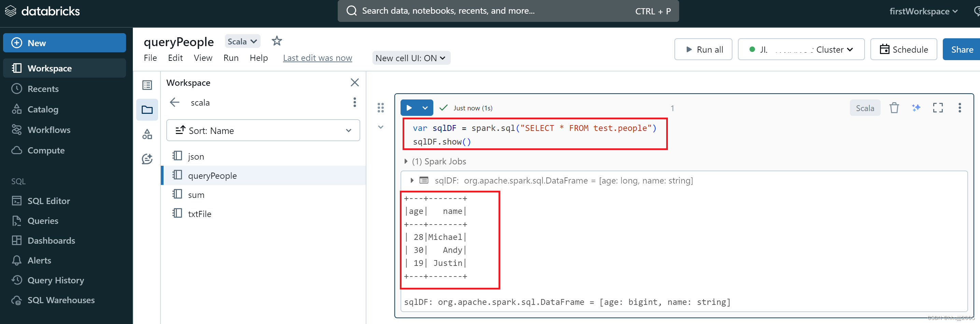Toggle New cell UI: ON dropdown
The image size is (980, 324).
coord(411,58)
